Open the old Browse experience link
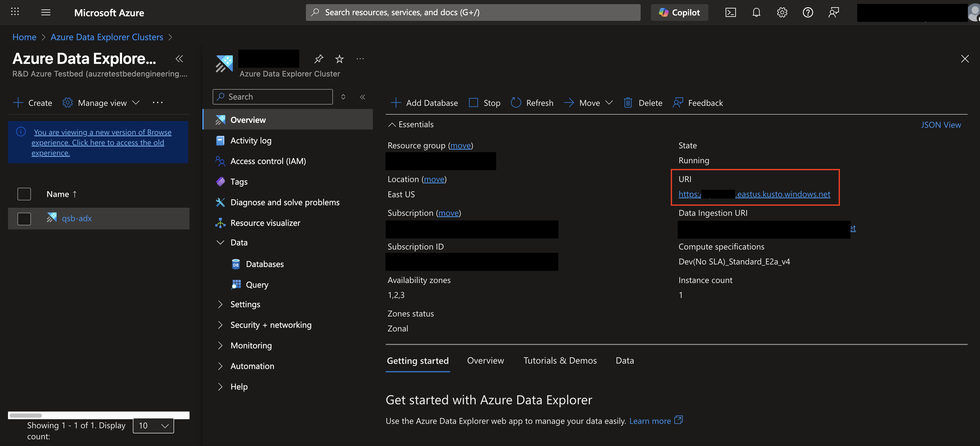Image resolution: width=980 pixels, height=446 pixels. [x=101, y=142]
